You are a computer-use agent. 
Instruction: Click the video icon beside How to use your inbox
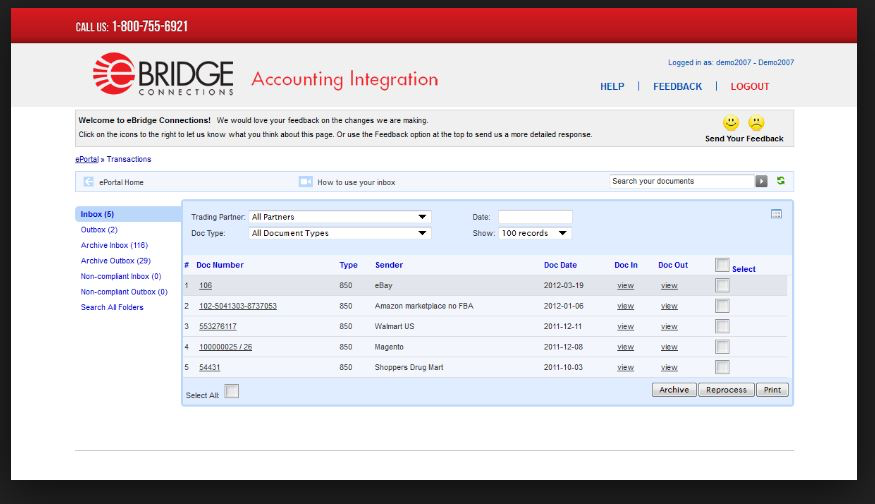click(x=306, y=182)
